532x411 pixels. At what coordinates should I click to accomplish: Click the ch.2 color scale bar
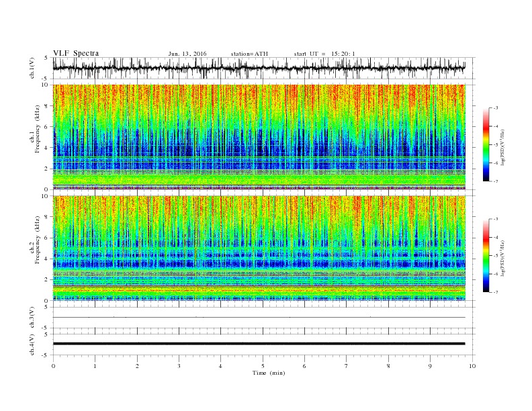pos(486,256)
